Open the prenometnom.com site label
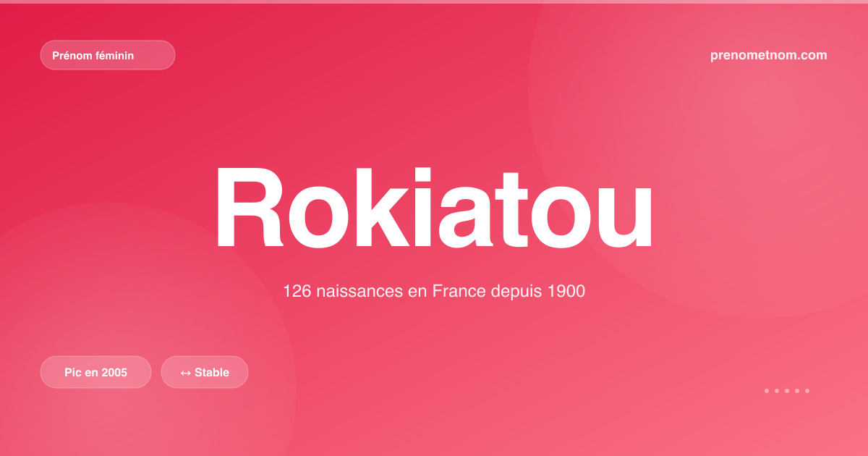The image size is (868, 456). tap(769, 55)
